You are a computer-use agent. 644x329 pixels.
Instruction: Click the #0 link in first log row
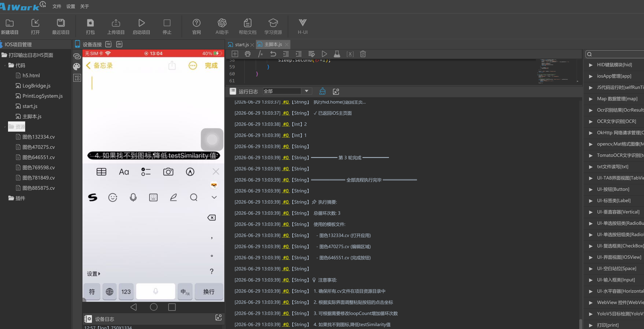pyautogui.click(x=286, y=102)
